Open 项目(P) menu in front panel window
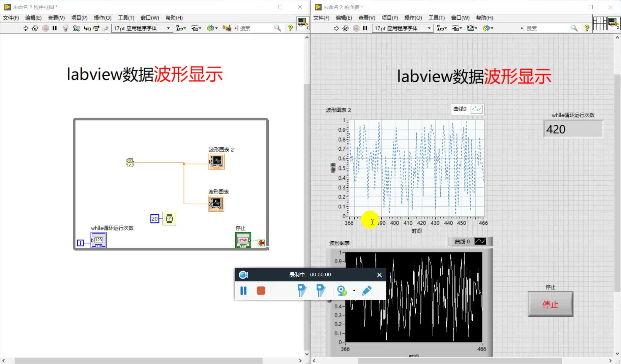621x364 pixels. click(390, 18)
